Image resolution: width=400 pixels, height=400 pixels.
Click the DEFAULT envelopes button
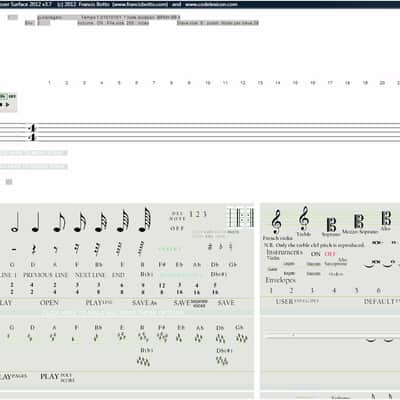pyautogui.click(x=381, y=301)
